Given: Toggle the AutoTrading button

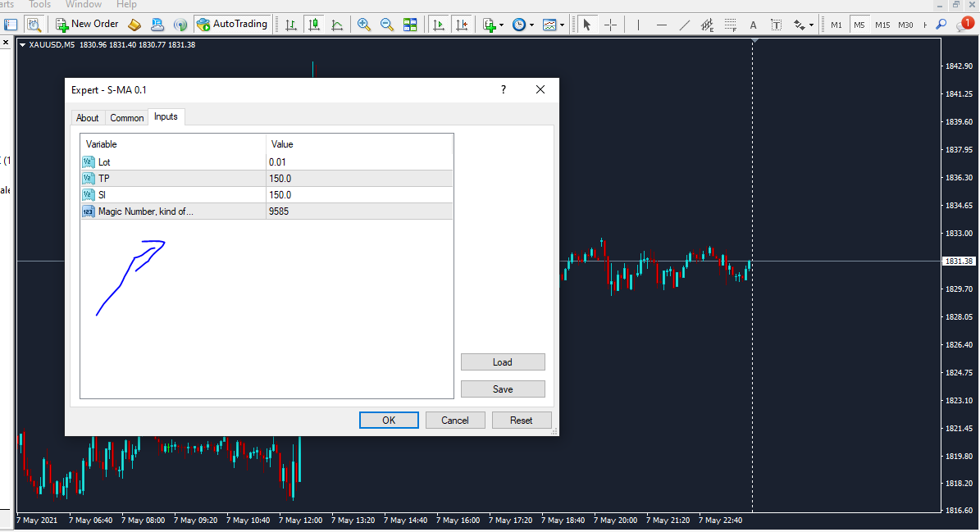Looking at the screenshot, I should [x=233, y=25].
